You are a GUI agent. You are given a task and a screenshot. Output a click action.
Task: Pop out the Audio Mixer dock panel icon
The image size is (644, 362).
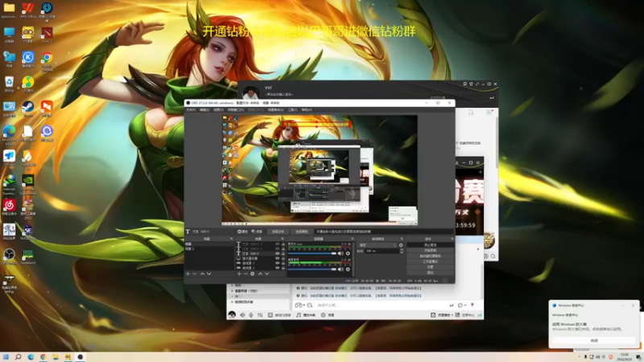352,238
